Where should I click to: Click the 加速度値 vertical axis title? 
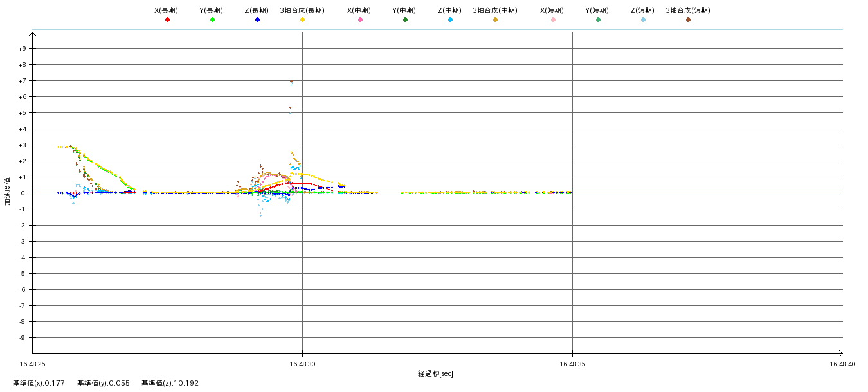coord(8,192)
